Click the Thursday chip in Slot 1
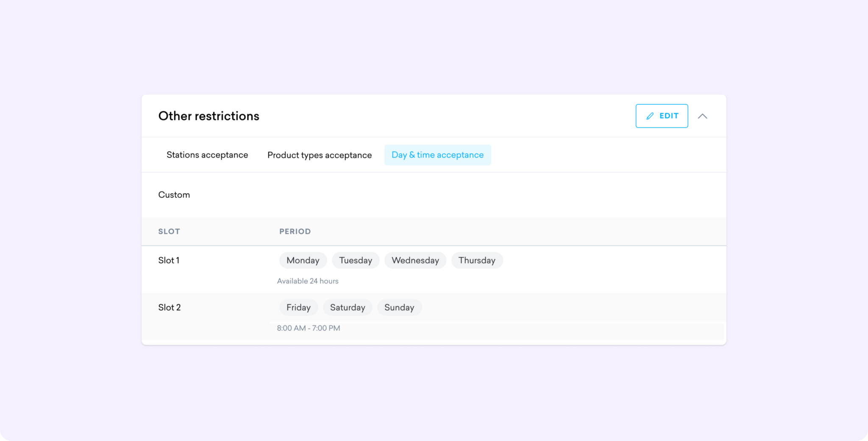The height and width of the screenshot is (441, 868). (477, 260)
